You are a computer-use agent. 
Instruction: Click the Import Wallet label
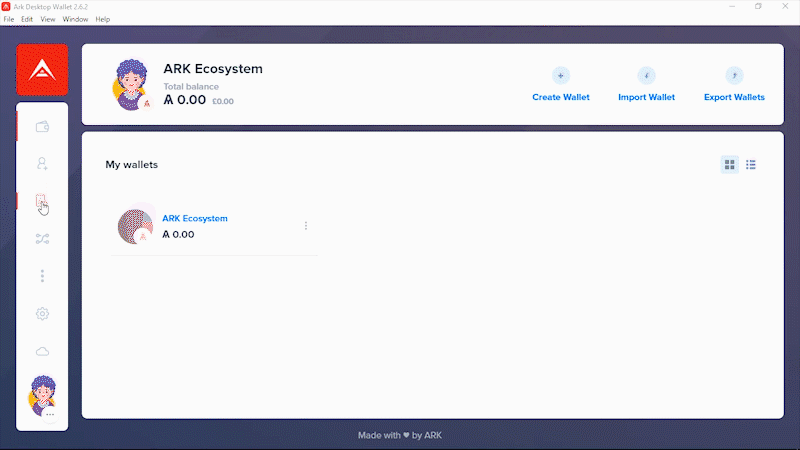click(x=646, y=97)
